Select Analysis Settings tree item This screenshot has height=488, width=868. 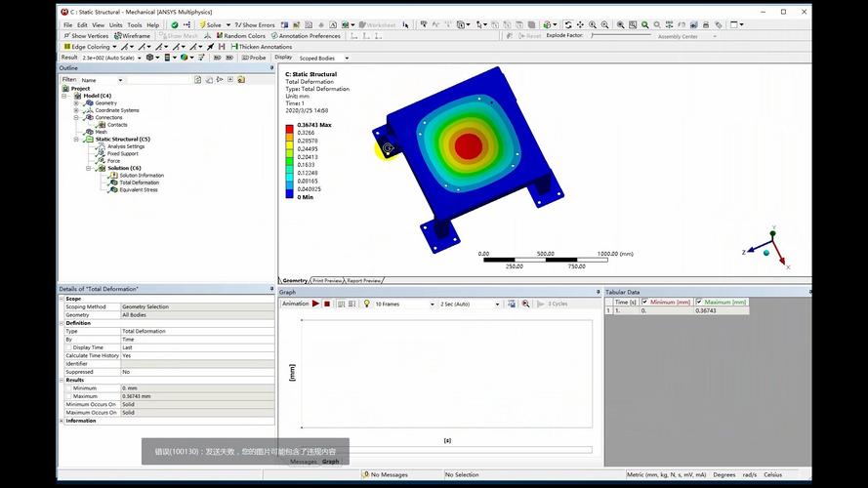click(126, 146)
